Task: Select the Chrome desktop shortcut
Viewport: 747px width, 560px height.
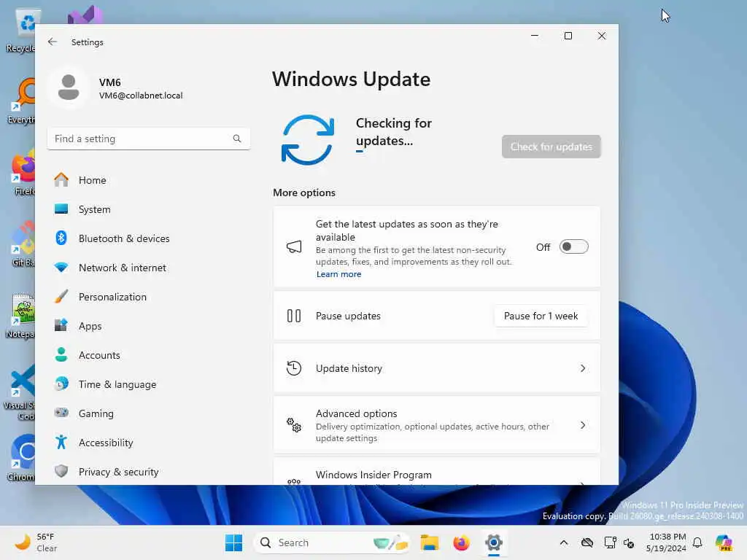Action: tap(22, 456)
